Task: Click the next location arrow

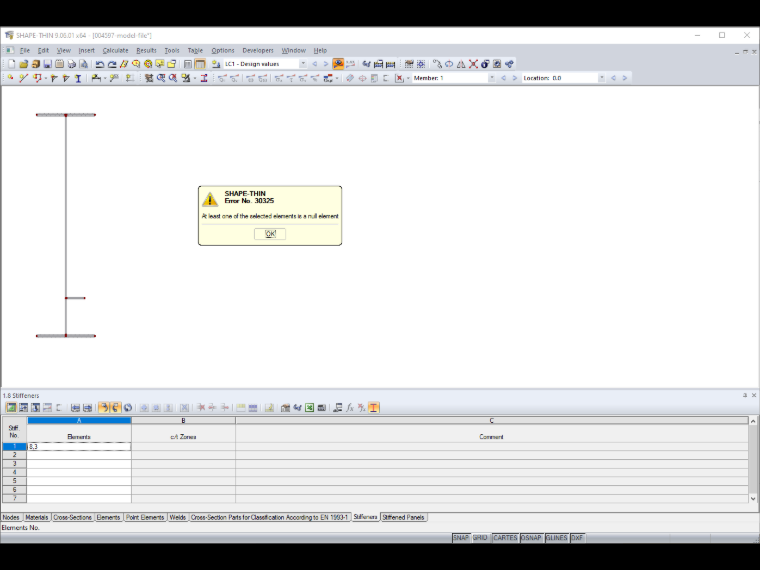Action: pyautogui.click(x=625, y=78)
